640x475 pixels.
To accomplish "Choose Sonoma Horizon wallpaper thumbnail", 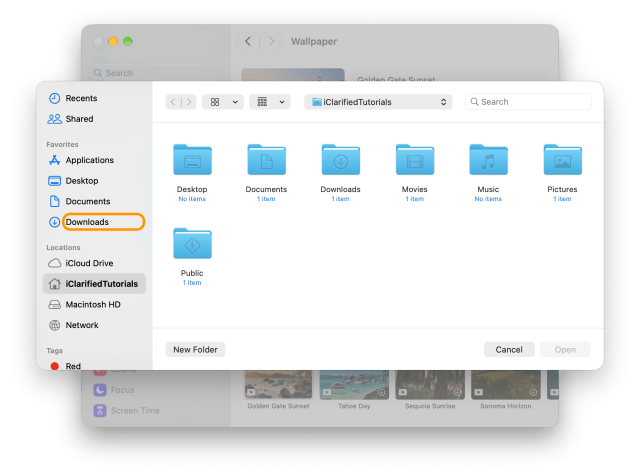I will (x=506, y=384).
